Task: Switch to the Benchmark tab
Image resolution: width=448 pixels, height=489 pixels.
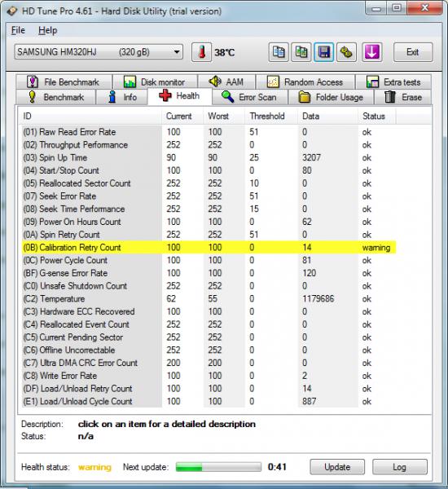Action: pyautogui.click(x=56, y=97)
